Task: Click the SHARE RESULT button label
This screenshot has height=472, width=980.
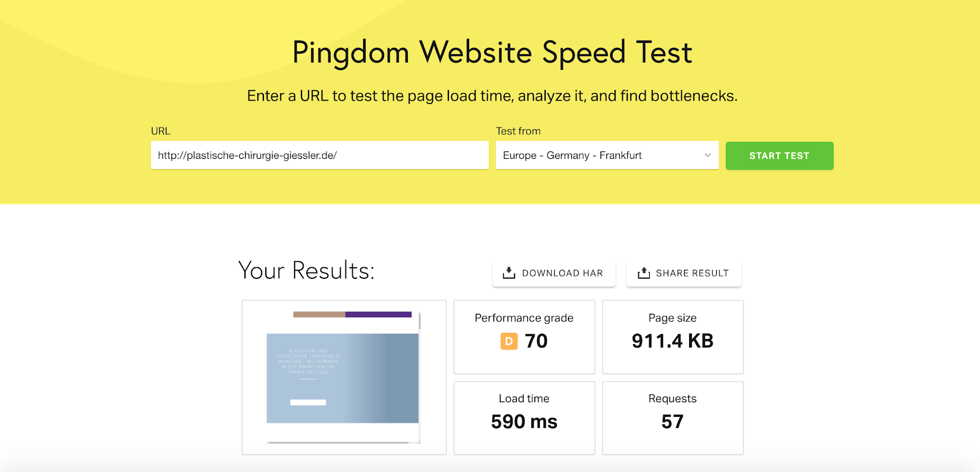Action: click(x=692, y=273)
